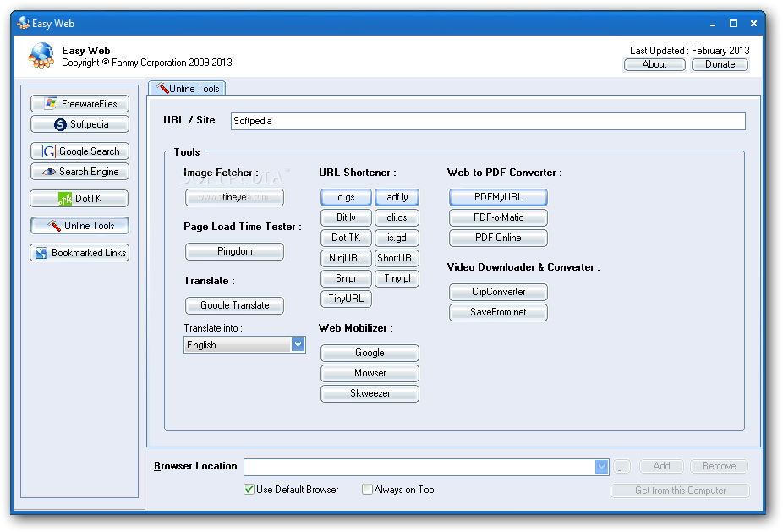The height and width of the screenshot is (532, 783).
Task: Open ClipConverter video downloader
Action: pos(498,292)
